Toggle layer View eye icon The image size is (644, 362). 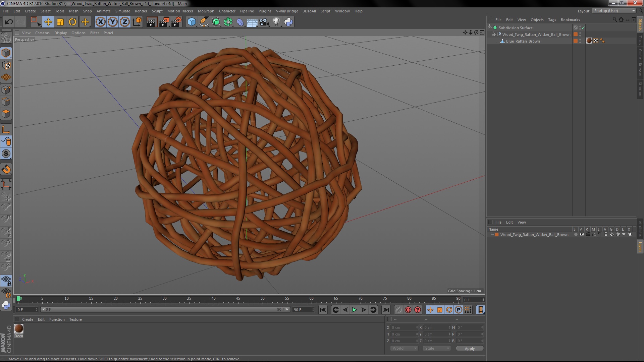coord(582,235)
